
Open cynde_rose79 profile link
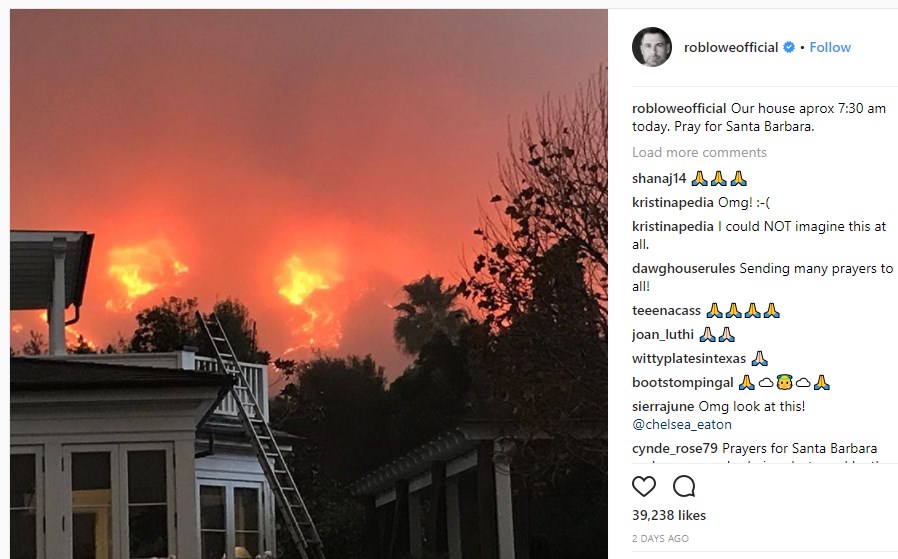[x=675, y=448]
